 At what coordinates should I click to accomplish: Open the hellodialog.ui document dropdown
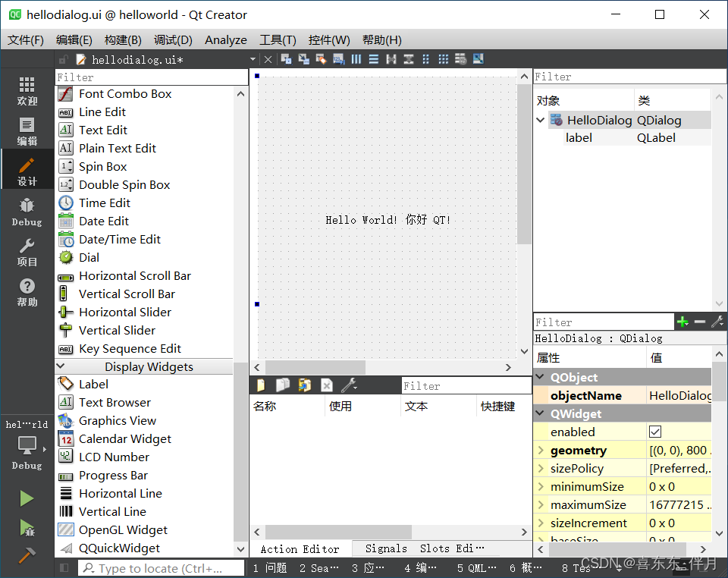click(253, 59)
